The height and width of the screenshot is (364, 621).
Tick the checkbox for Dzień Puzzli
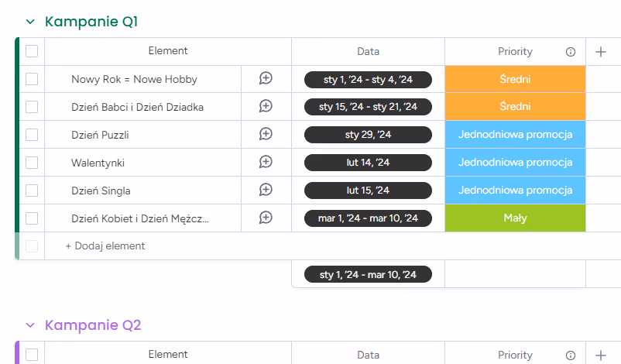(32, 135)
